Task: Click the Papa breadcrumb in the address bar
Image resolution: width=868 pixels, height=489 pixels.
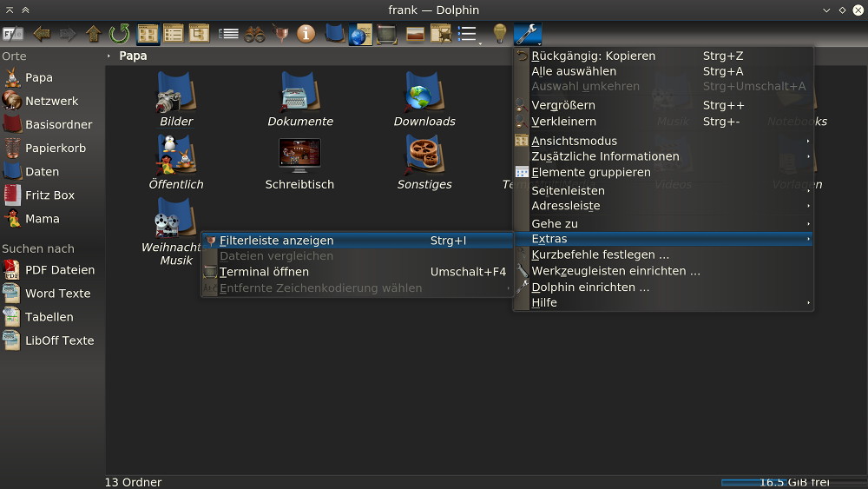Action: [x=133, y=56]
